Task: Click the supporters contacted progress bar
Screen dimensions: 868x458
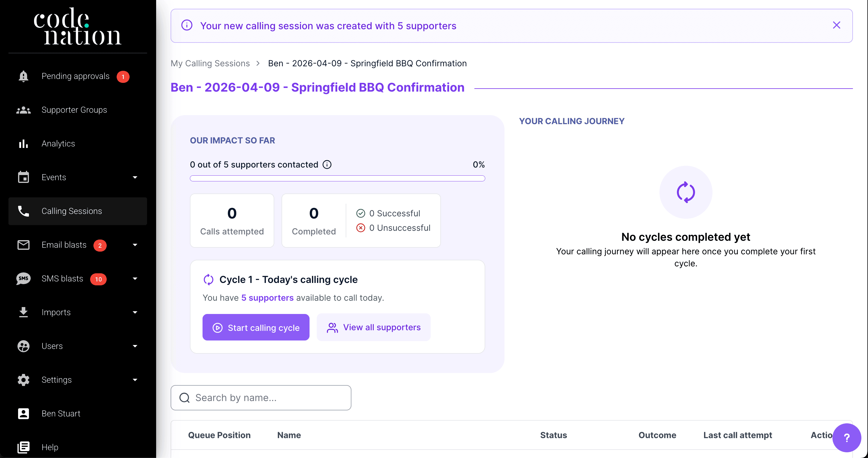Action: pos(337,178)
